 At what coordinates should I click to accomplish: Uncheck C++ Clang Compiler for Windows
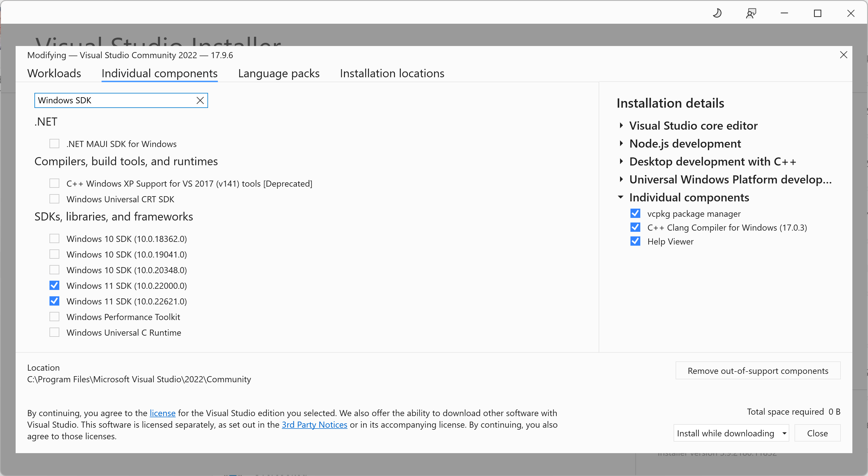(x=635, y=227)
